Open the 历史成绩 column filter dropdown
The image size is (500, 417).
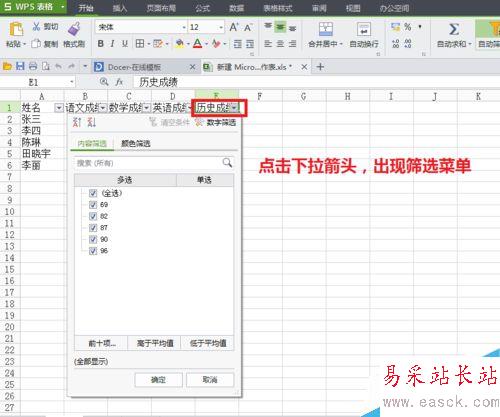234,108
